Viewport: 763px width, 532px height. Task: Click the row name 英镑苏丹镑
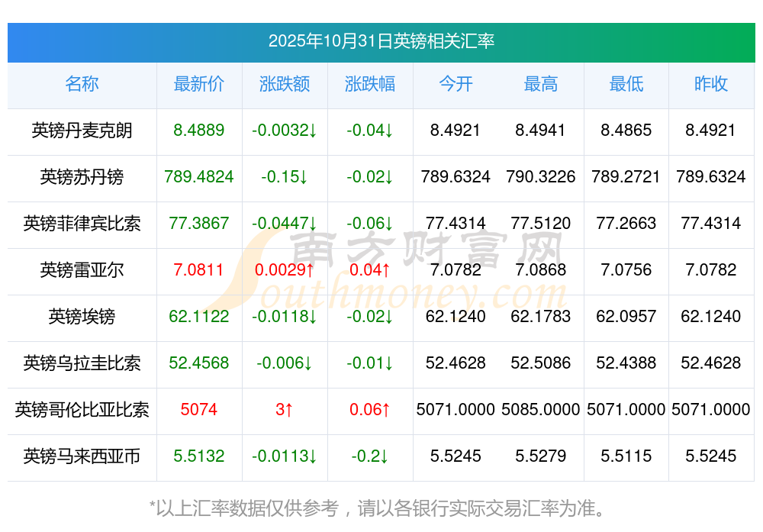[82, 176]
